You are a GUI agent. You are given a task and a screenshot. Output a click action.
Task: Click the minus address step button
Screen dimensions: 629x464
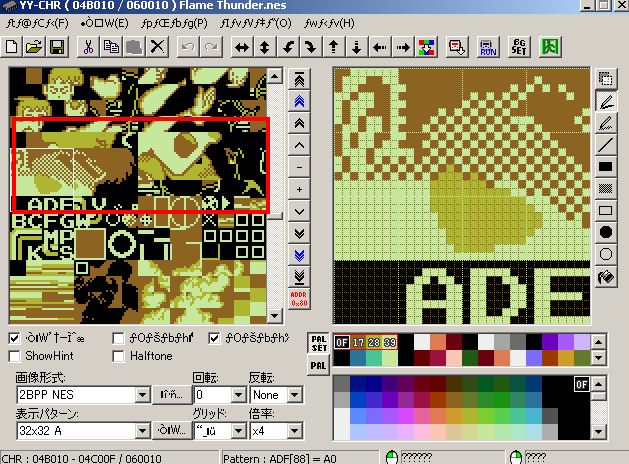click(x=299, y=167)
